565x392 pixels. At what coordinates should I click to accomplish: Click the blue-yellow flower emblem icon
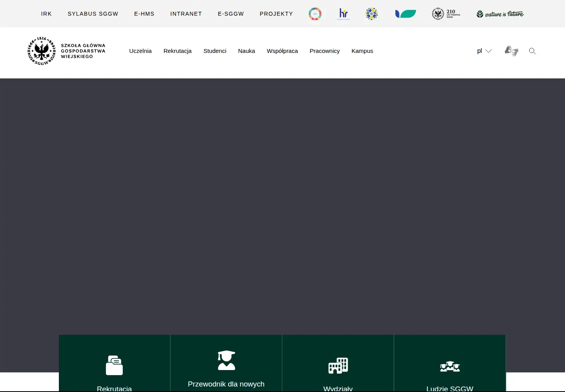click(372, 14)
